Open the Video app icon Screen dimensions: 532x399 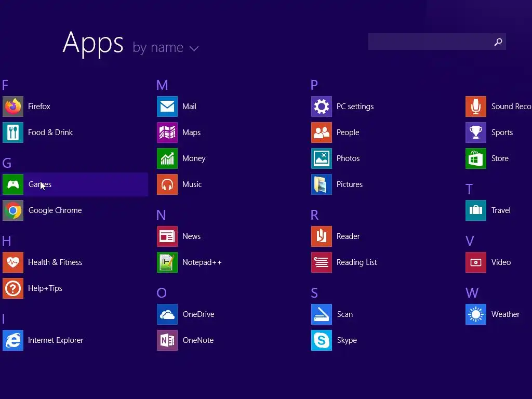(476, 262)
